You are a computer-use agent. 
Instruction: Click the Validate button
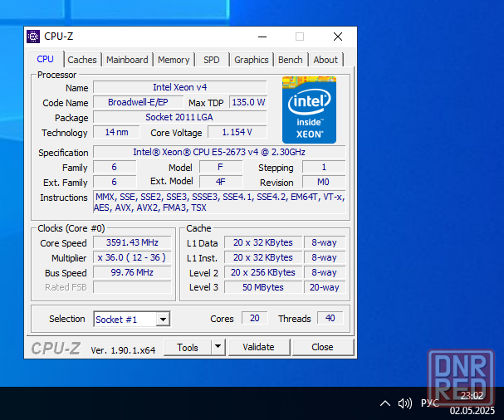259,347
